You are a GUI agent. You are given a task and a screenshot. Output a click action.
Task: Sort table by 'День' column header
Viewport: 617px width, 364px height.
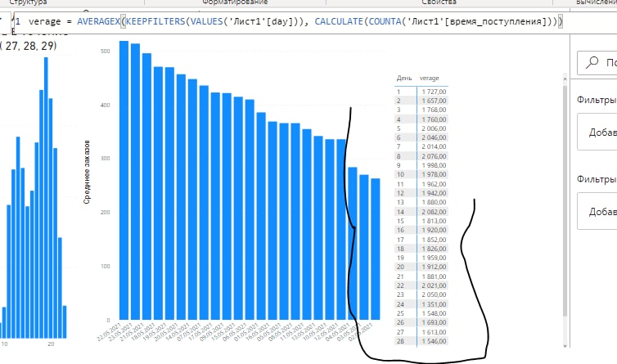click(404, 78)
